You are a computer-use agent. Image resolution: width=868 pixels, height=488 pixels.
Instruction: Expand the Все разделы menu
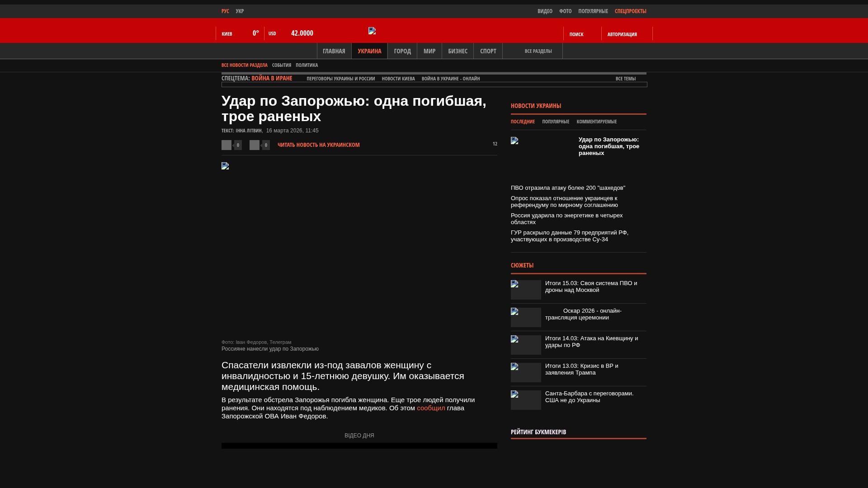click(x=538, y=51)
